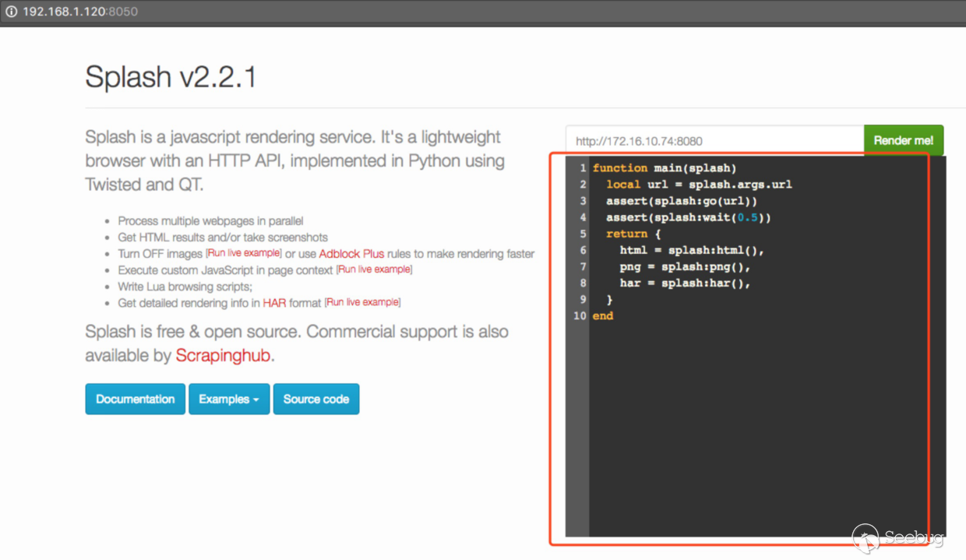Click the 'end' keyword on line 10
Viewport: 966px width, 560px height.
(x=602, y=315)
